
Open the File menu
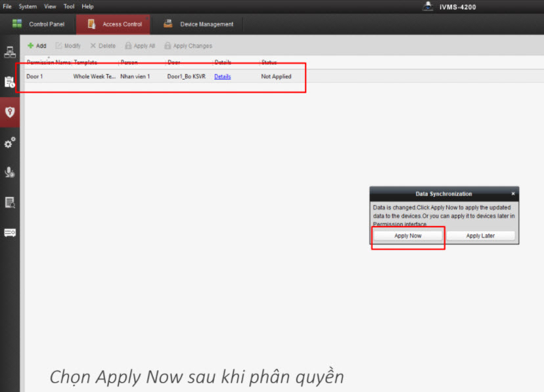[8, 7]
